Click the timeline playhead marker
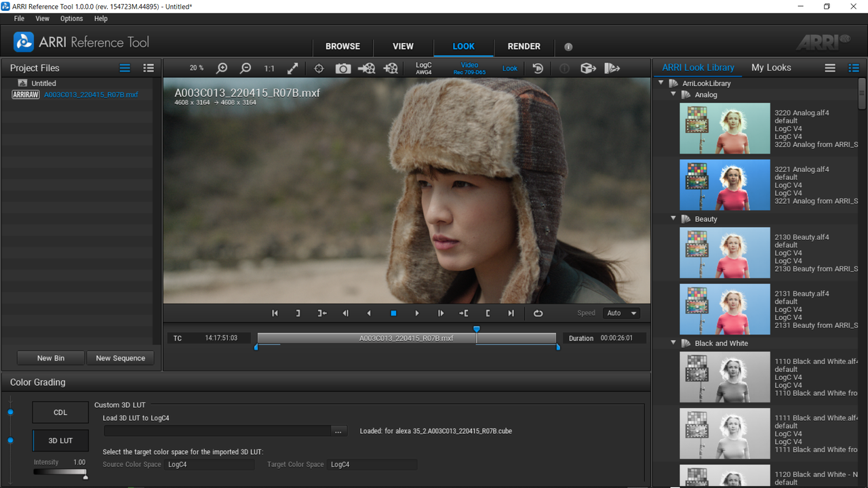 [477, 329]
